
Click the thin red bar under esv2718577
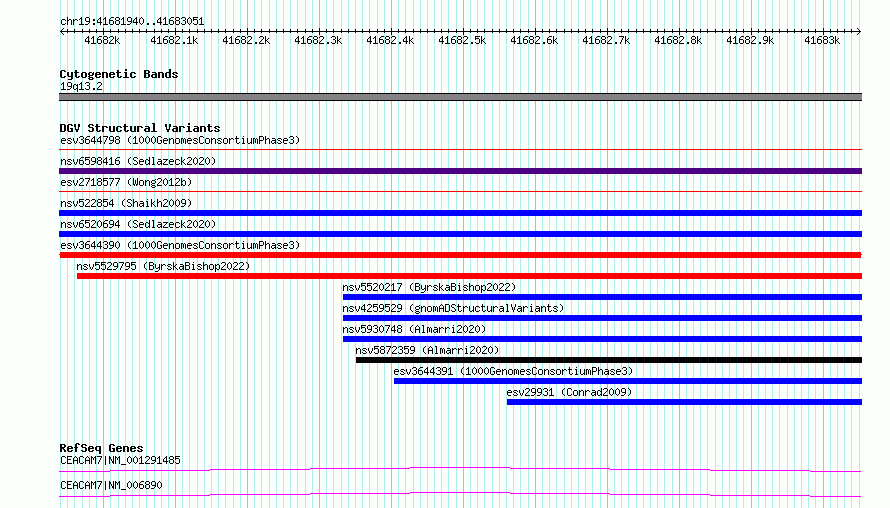pos(460,192)
